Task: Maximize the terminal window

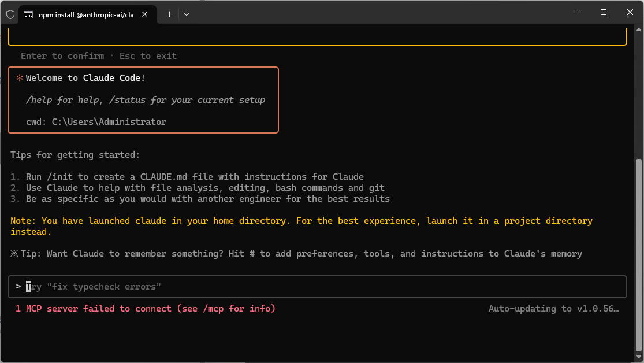Action: [x=604, y=12]
